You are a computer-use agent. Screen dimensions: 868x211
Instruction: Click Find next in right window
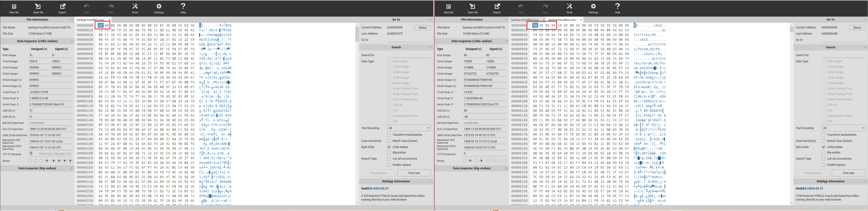(x=848, y=173)
